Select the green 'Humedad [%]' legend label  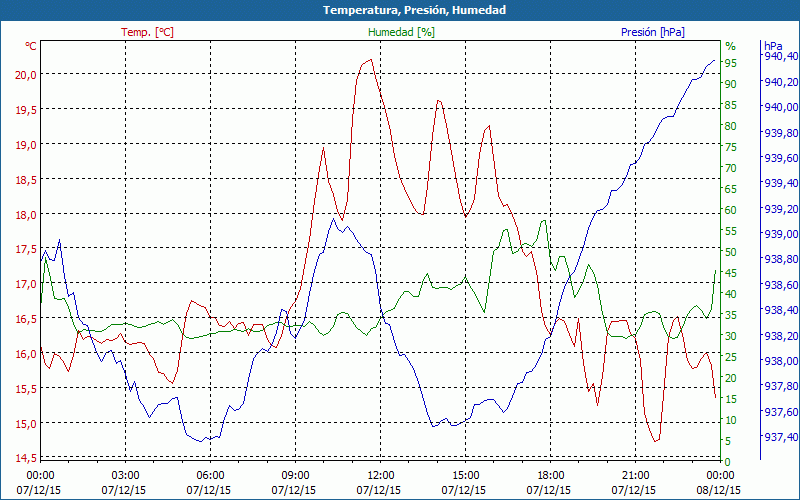coord(401,32)
